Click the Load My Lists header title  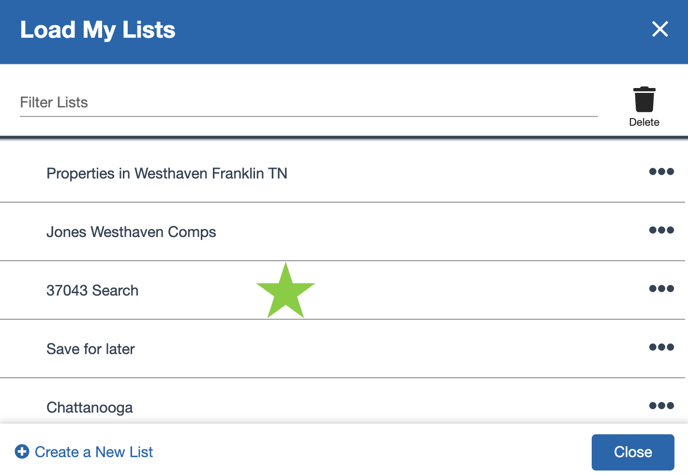click(x=97, y=30)
